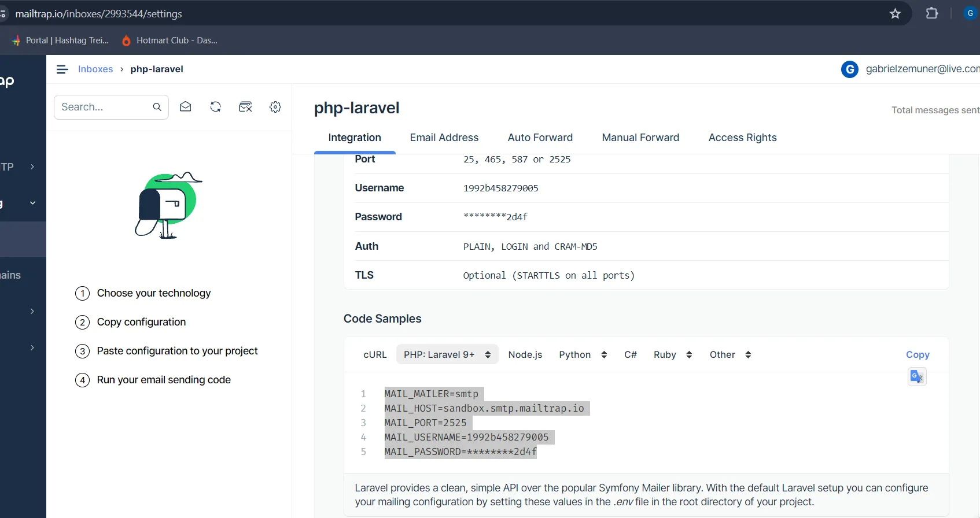Image resolution: width=980 pixels, height=518 pixels.
Task: Switch to the Email Address tab
Action: point(444,138)
